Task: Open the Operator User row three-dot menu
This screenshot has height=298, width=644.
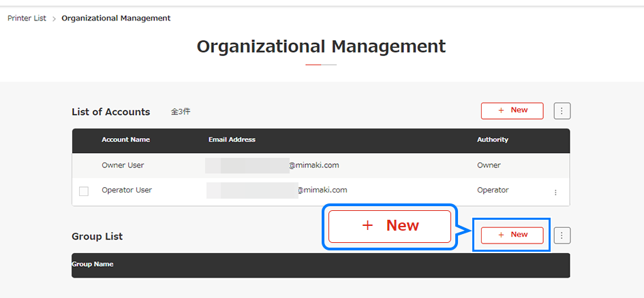Action: point(555,193)
